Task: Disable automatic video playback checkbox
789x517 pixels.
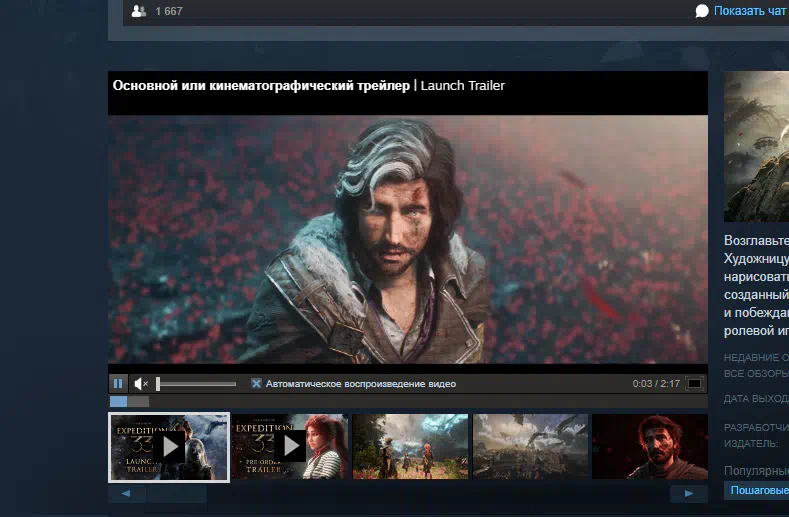Action: (x=256, y=384)
